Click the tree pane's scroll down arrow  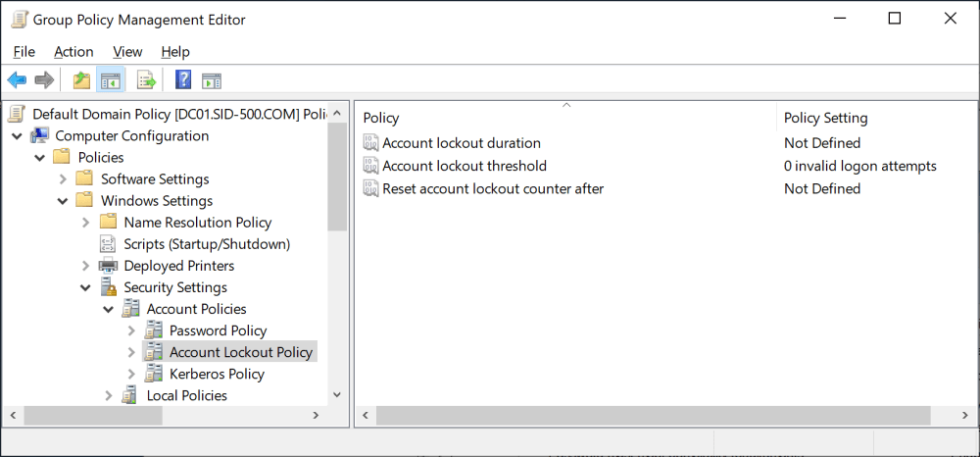(337, 394)
